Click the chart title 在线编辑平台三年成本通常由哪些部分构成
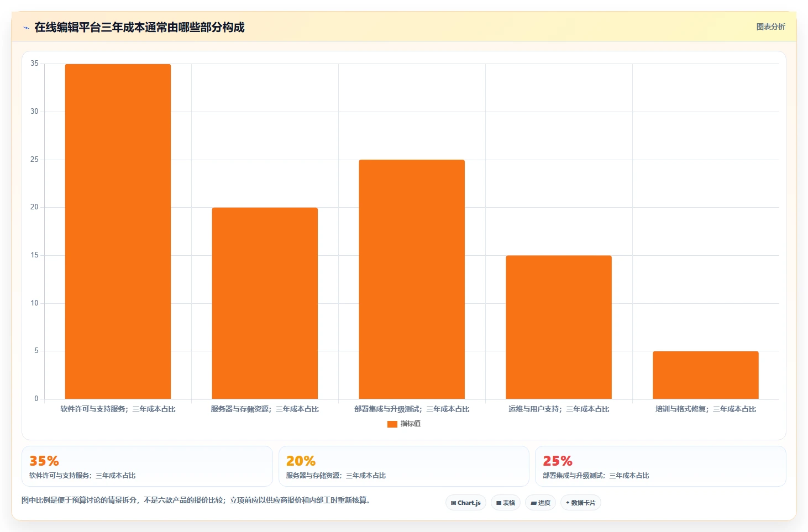Viewport: 808px width, 532px height. coord(139,27)
